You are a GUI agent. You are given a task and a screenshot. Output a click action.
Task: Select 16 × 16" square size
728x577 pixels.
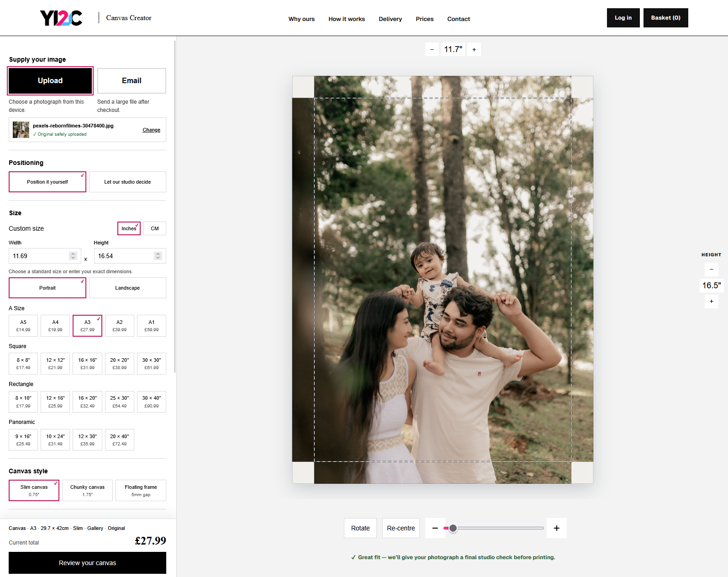(x=87, y=364)
